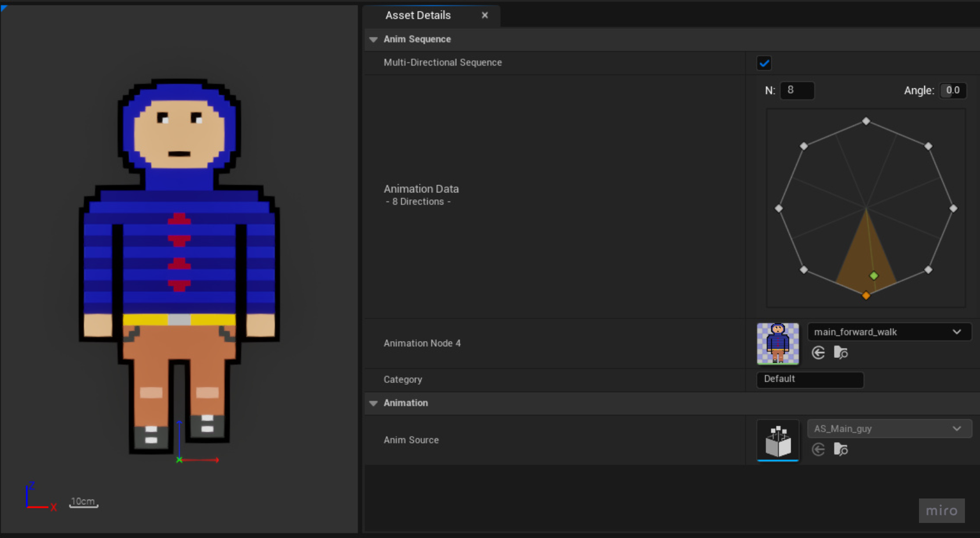
Task: Click the use-selected-asset arrow for Animation Node 4
Action: (x=818, y=353)
